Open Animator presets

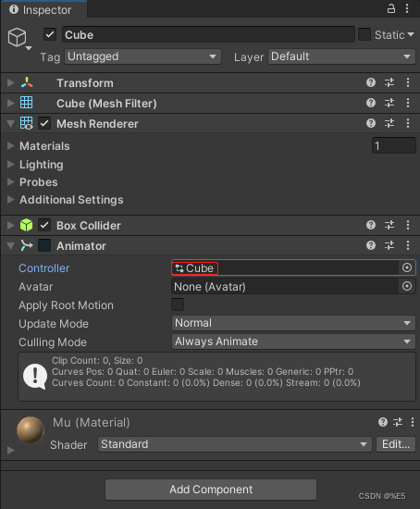coord(389,245)
